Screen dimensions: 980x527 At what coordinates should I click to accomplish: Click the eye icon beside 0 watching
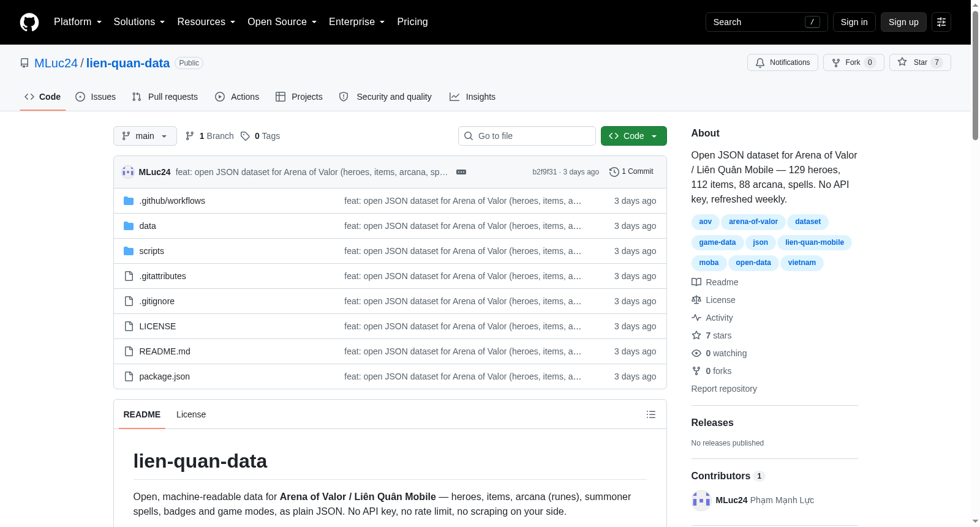(x=696, y=353)
